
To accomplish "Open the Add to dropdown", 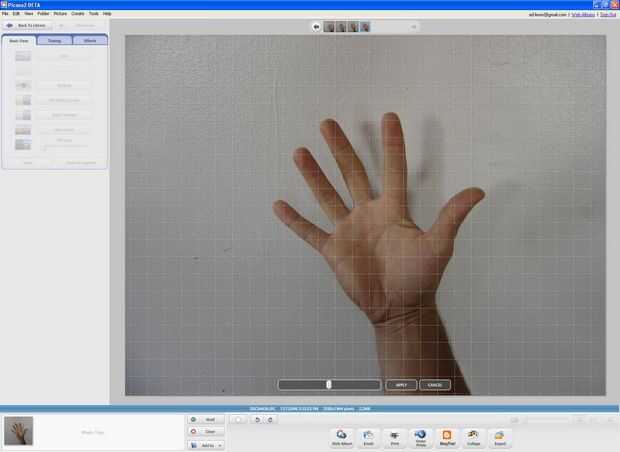I will pyautogui.click(x=206, y=445).
